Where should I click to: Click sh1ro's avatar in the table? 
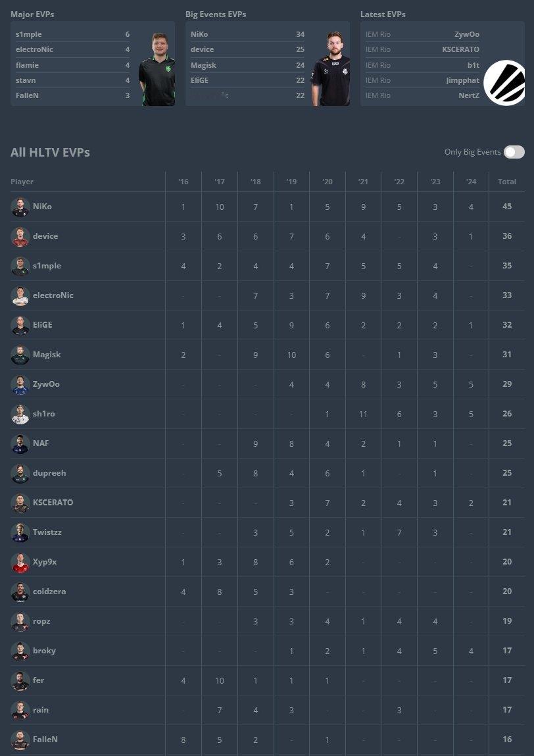(20, 414)
